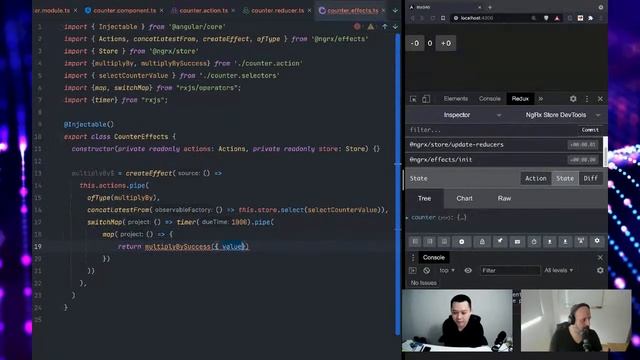Click the No Issues indicator
This screenshot has width=640, height=360.
tap(424, 283)
